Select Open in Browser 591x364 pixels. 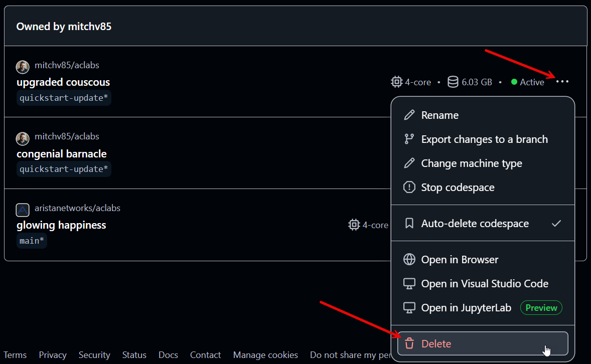483,260
